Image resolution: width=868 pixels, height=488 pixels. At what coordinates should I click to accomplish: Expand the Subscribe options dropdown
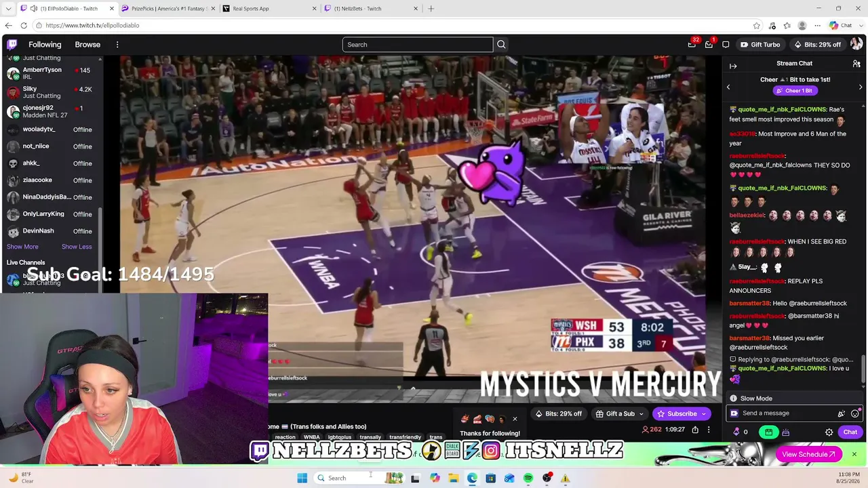point(704,414)
